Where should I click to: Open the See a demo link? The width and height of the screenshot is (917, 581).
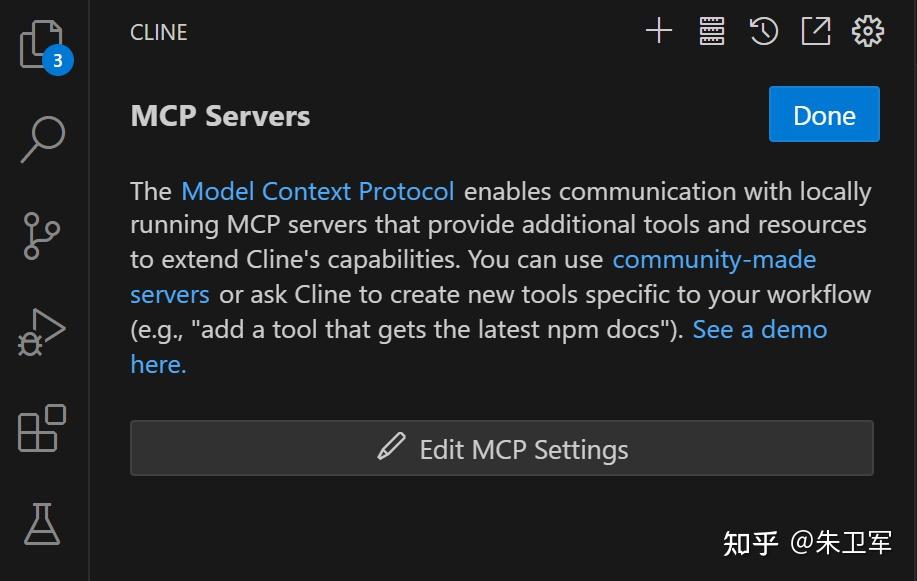pyautogui.click(x=760, y=330)
